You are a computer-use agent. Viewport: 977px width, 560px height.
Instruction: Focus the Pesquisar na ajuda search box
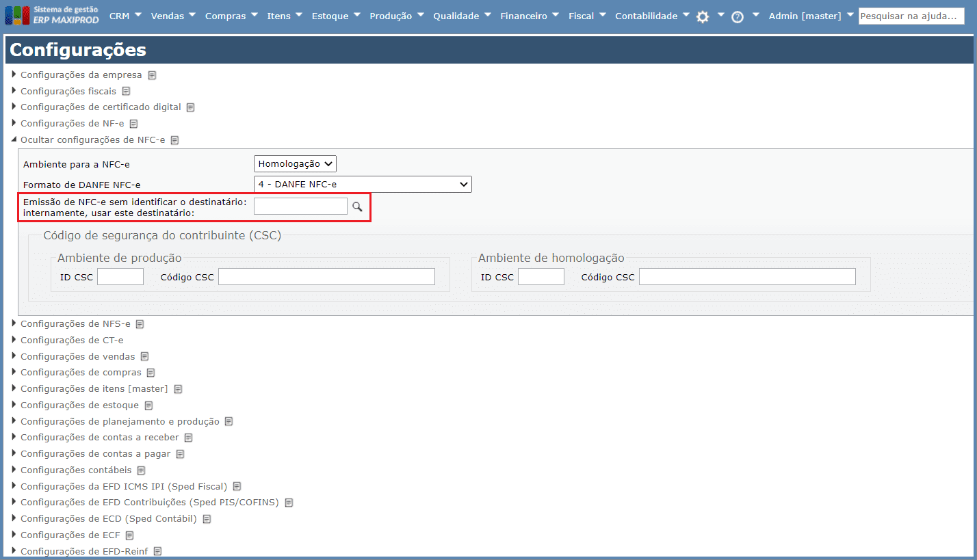911,16
